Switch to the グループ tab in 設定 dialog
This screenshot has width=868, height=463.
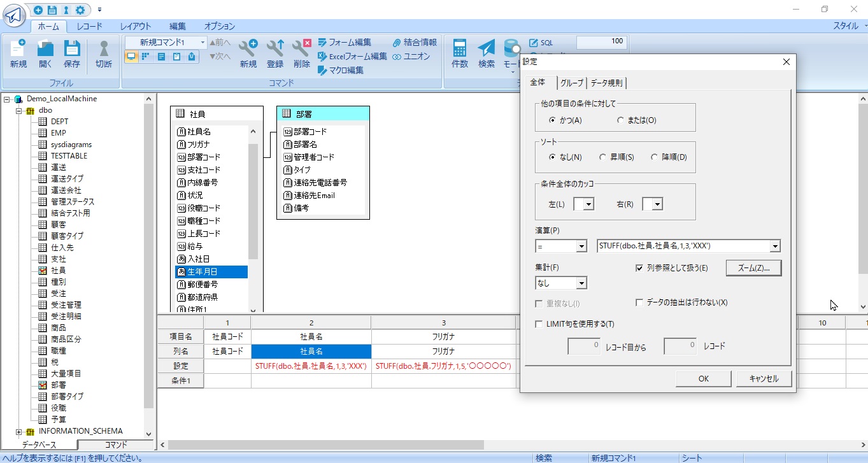[571, 83]
